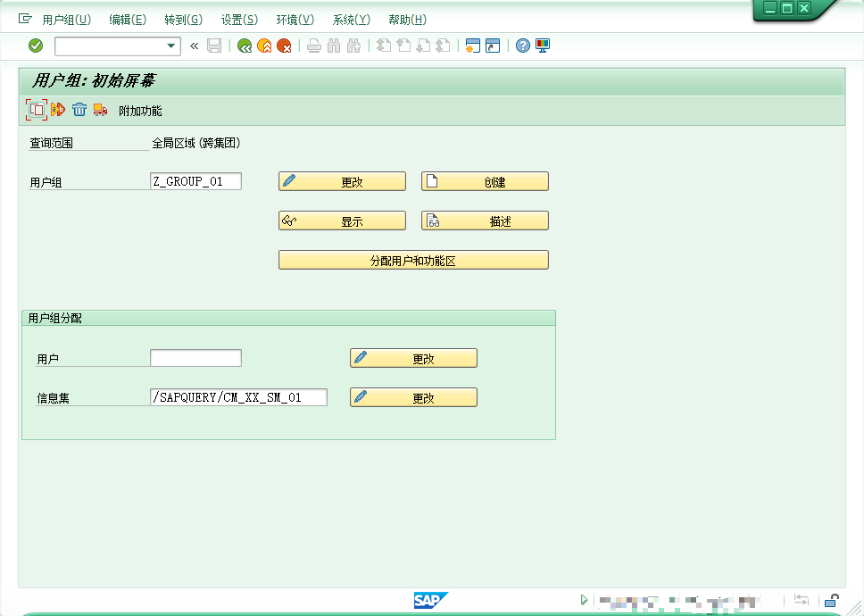This screenshot has width=864, height=616.
Task: Click the Find binoculars icon
Action: coord(334,46)
